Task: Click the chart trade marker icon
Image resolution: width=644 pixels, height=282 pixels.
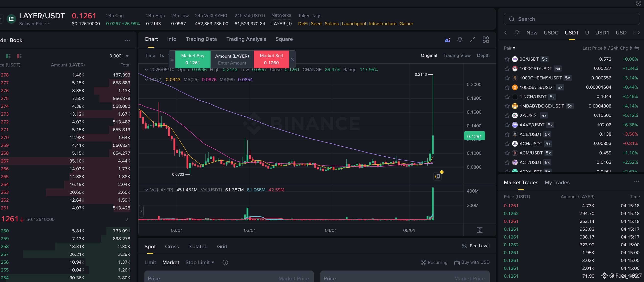Action: pos(437,176)
